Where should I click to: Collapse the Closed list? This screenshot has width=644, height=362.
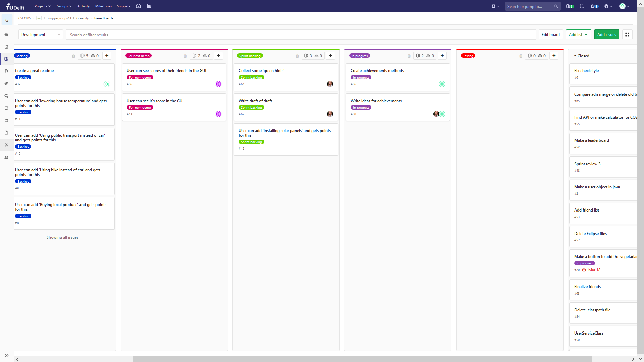pos(575,56)
